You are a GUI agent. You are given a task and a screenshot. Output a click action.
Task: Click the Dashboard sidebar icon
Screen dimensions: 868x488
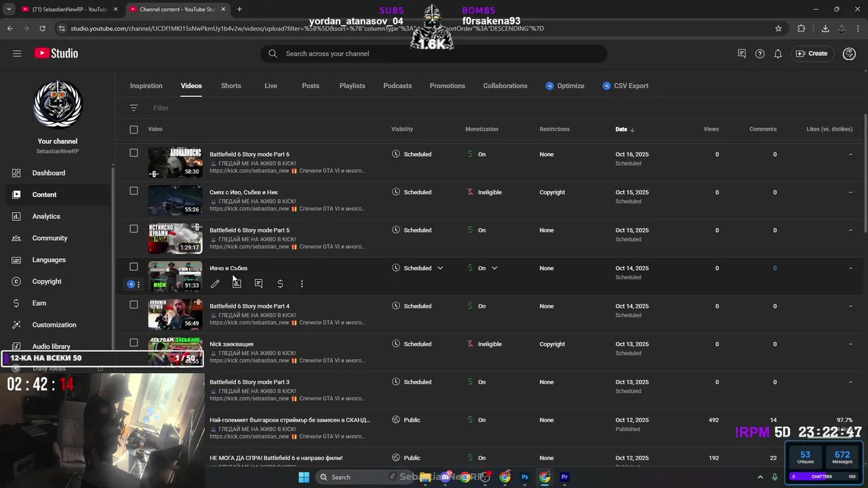click(16, 173)
